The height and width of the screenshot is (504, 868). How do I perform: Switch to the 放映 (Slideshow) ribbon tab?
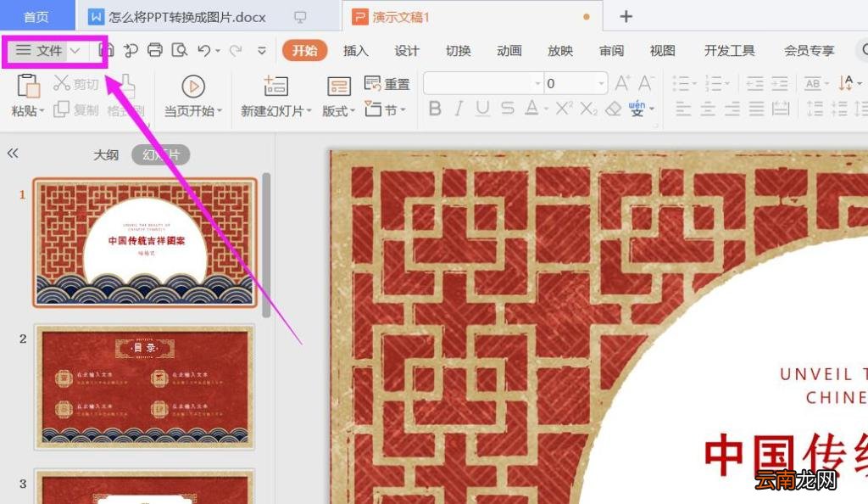pos(560,51)
